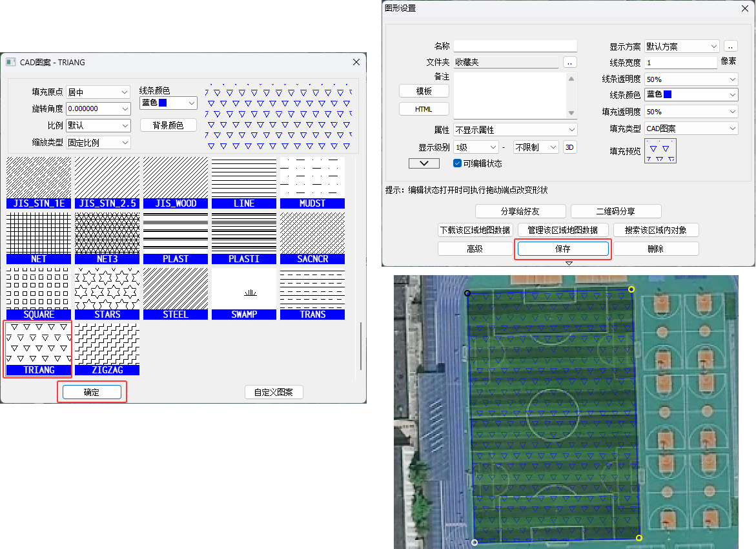Expand the 比例 dropdown

pos(98,125)
